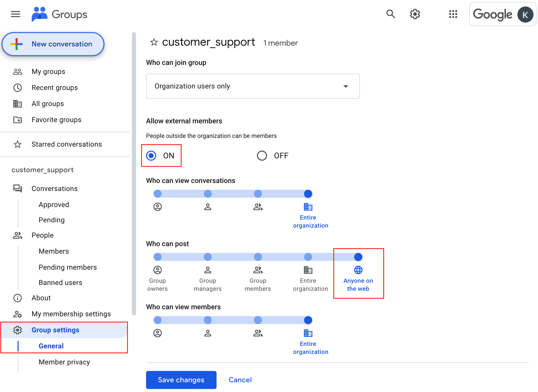This screenshot has height=392, width=538.
Task: Select ON radio button for external members
Action: (152, 156)
